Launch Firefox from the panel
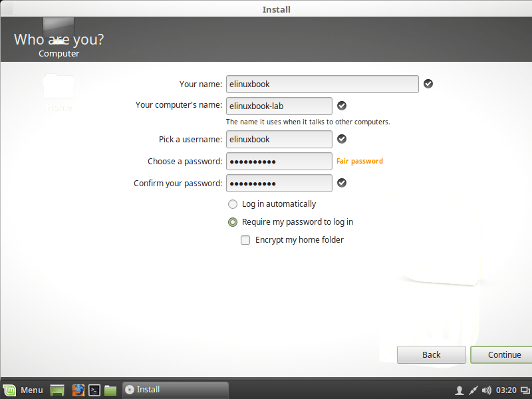The image size is (532, 399). point(78,390)
